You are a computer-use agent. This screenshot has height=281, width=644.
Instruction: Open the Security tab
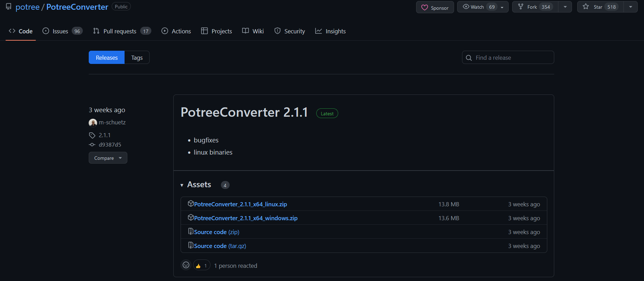pos(289,31)
